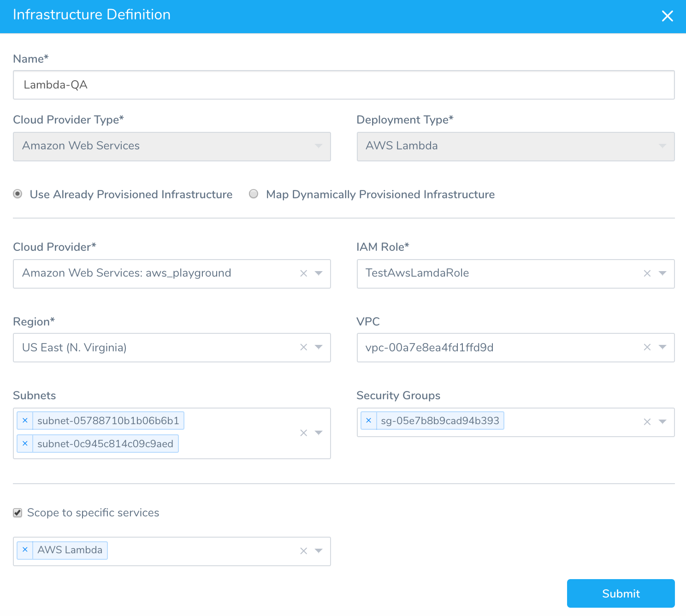
Task: Clear the Region selection
Action: [303, 347]
